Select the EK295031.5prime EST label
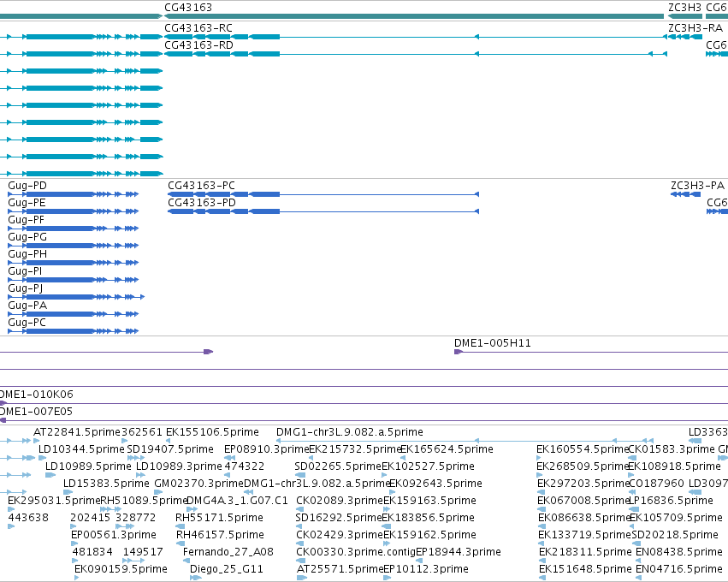This screenshot has width=728, height=582. coord(54,502)
